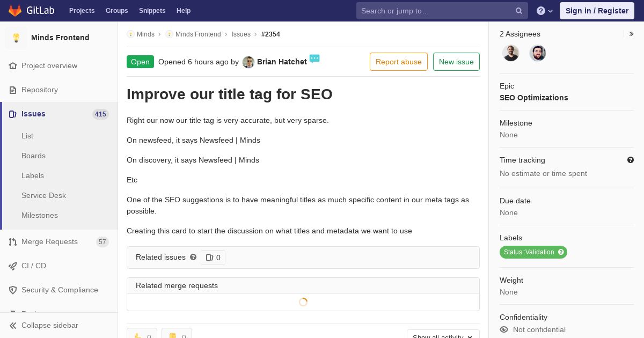Open the second assignee avatar

[x=538, y=53]
